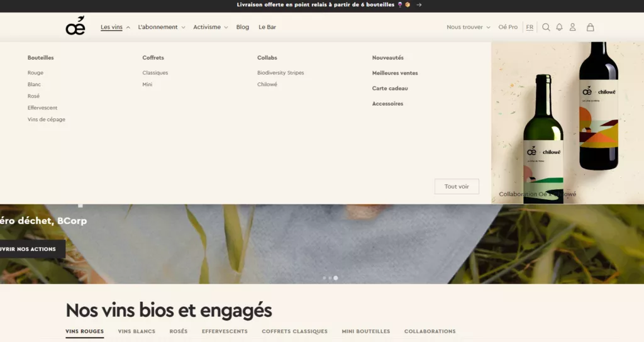Click the Oé logo home icon
The image size is (644, 342).
pos(75,26)
